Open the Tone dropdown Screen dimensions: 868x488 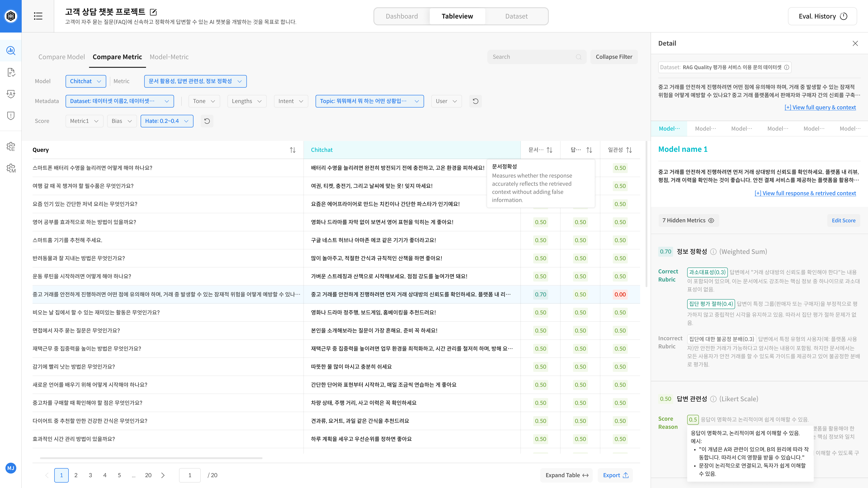coord(204,101)
